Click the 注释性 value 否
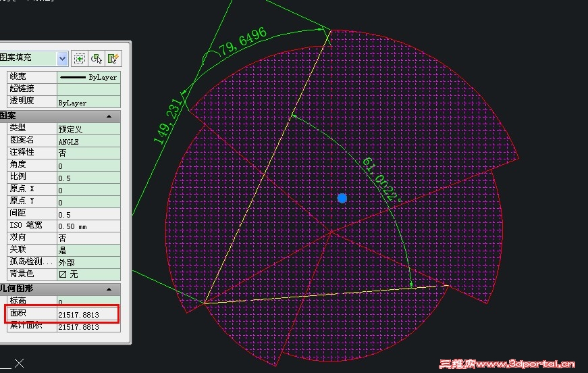Viewport: 588px width, 373px height. coord(88,153)
